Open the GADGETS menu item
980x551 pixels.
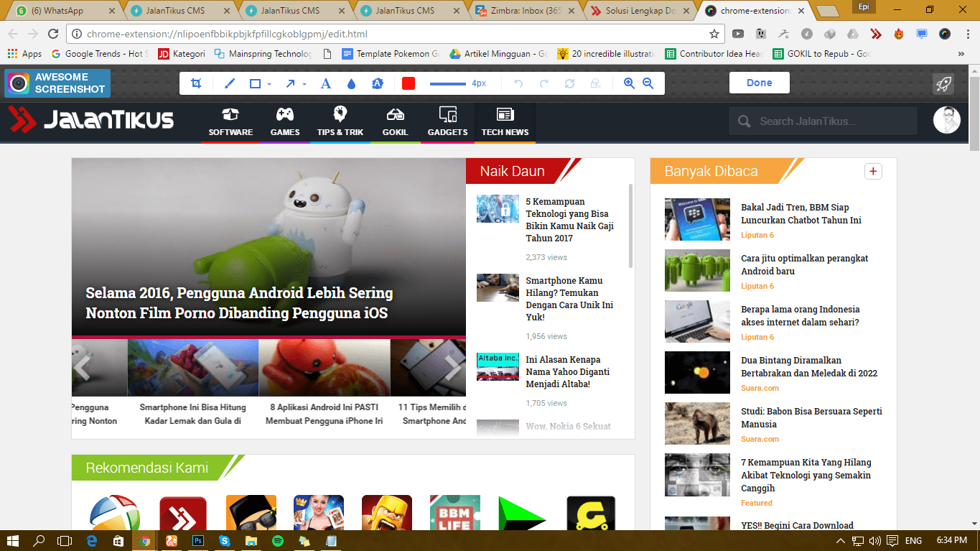pos(447,123)
